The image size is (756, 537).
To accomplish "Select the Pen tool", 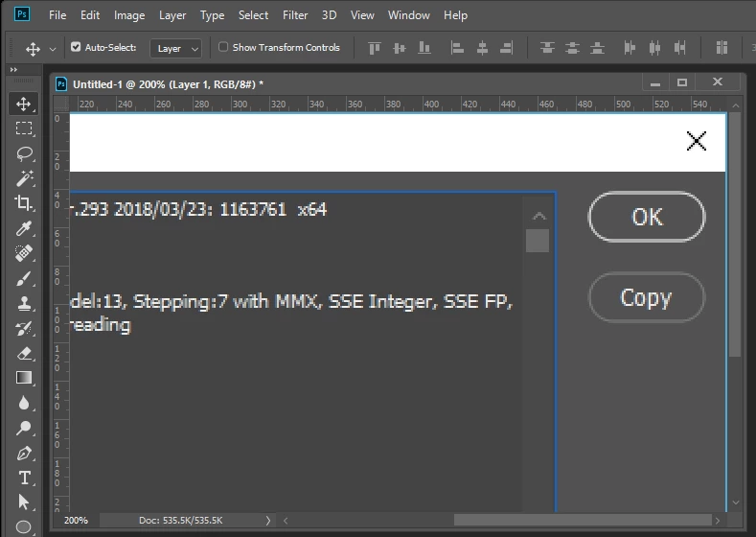I will click(24, 453).
